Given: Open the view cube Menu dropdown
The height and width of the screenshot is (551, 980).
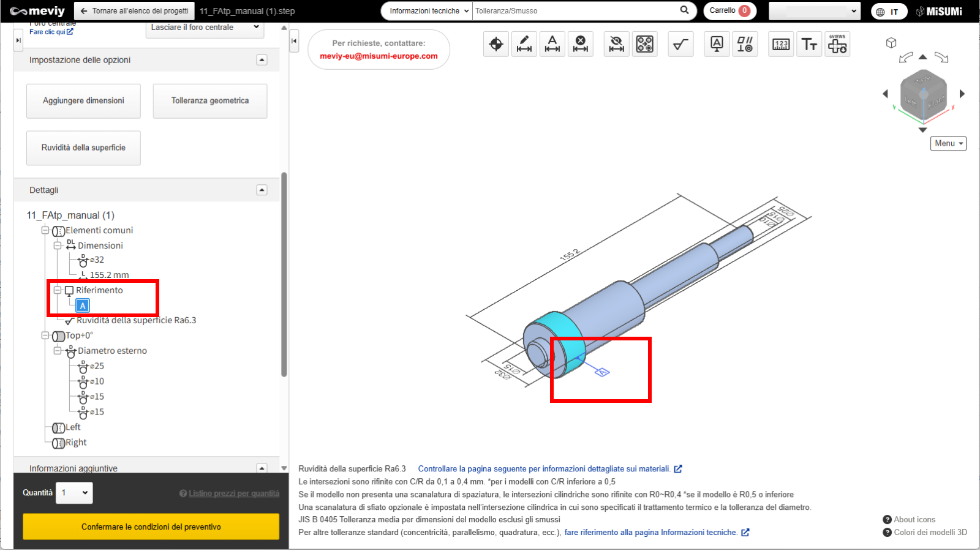Looking at the screenshot, I should pos(948,143).
